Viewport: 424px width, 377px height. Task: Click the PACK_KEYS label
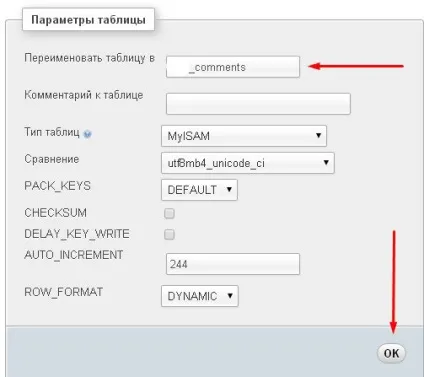[x=57, y=186]
